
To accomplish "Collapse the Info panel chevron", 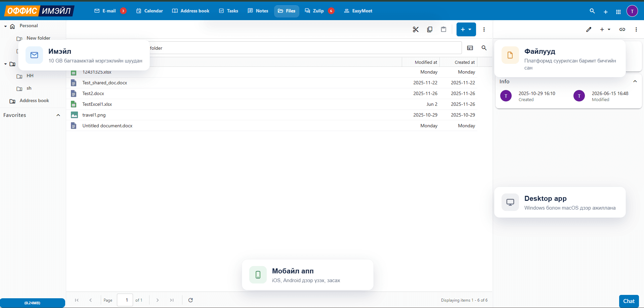I will (x=635, y=81).
